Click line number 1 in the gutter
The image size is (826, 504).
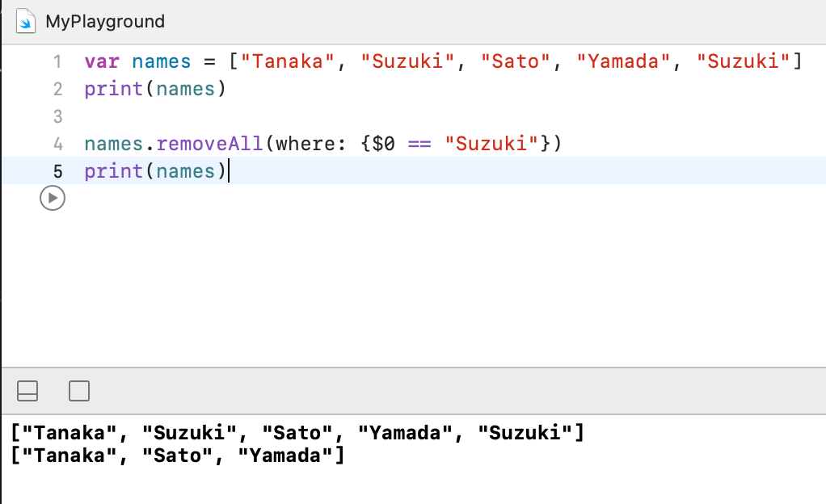(x=57, y=61)
